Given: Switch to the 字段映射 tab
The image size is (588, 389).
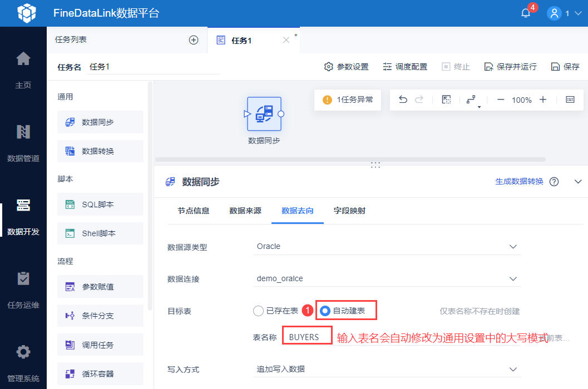Looking at the screenshot, I should point(349,211).
